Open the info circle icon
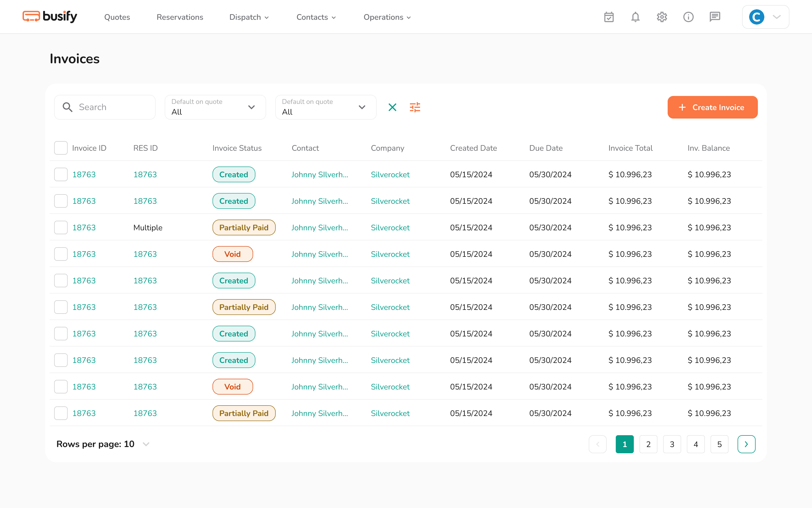 coord(688,17)
